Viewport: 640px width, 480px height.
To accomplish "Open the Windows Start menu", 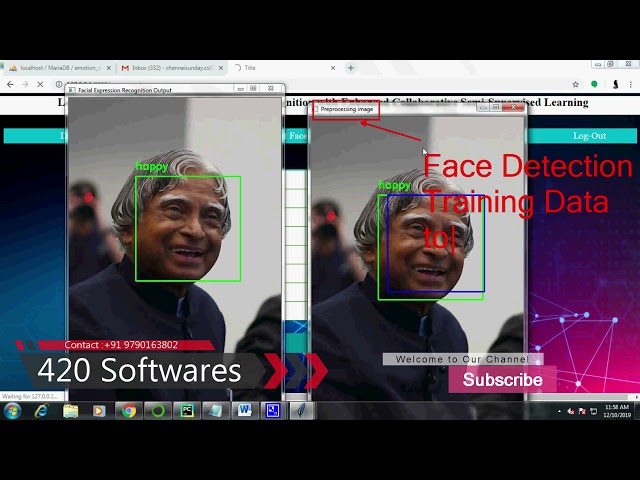I will pyautogui.click(x=13, y=411).
